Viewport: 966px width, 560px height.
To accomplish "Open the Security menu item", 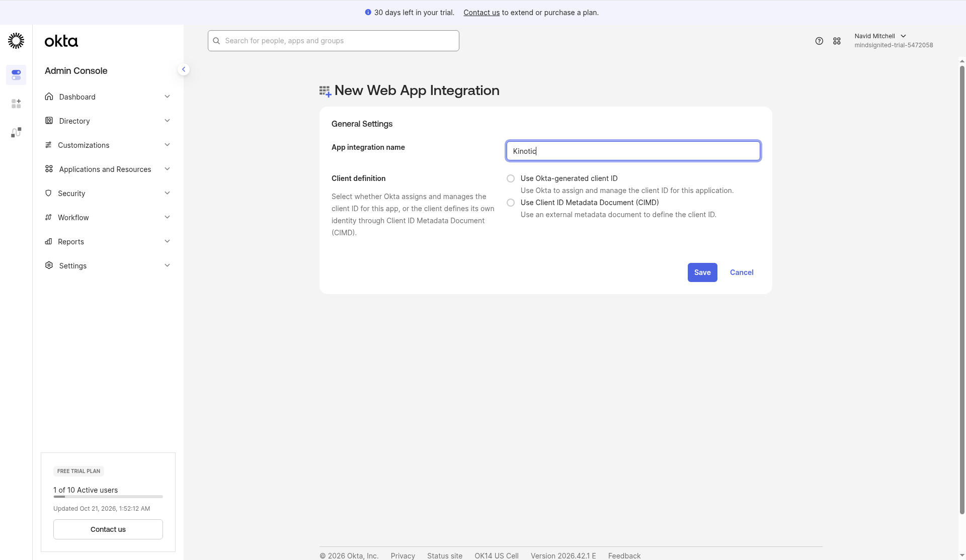I will pos(108,193).
